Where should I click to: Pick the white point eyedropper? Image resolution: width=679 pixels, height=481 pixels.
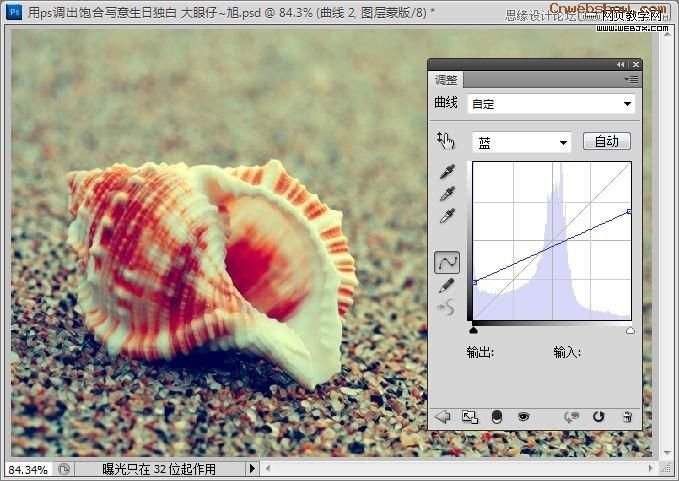coord(447,216)
